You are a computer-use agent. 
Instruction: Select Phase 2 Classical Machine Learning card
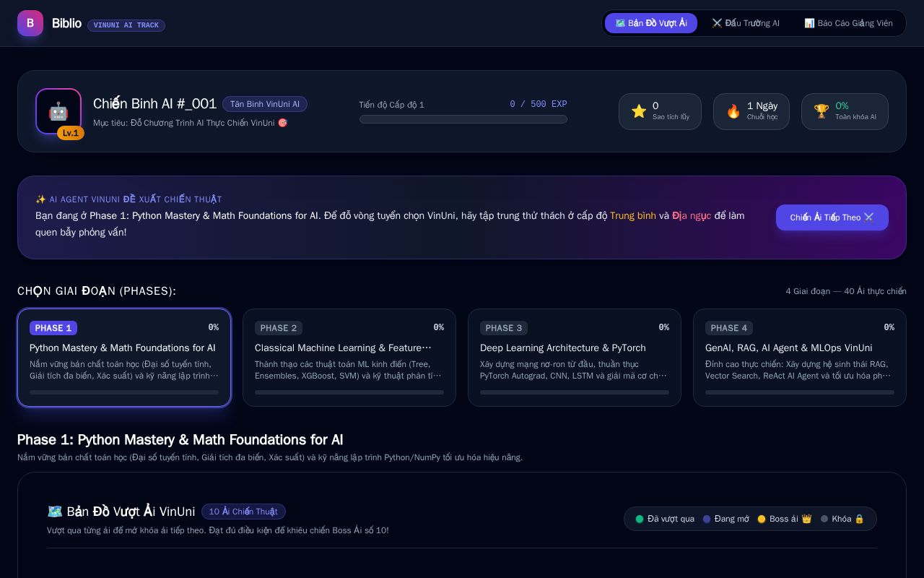[x=349, y=358]
